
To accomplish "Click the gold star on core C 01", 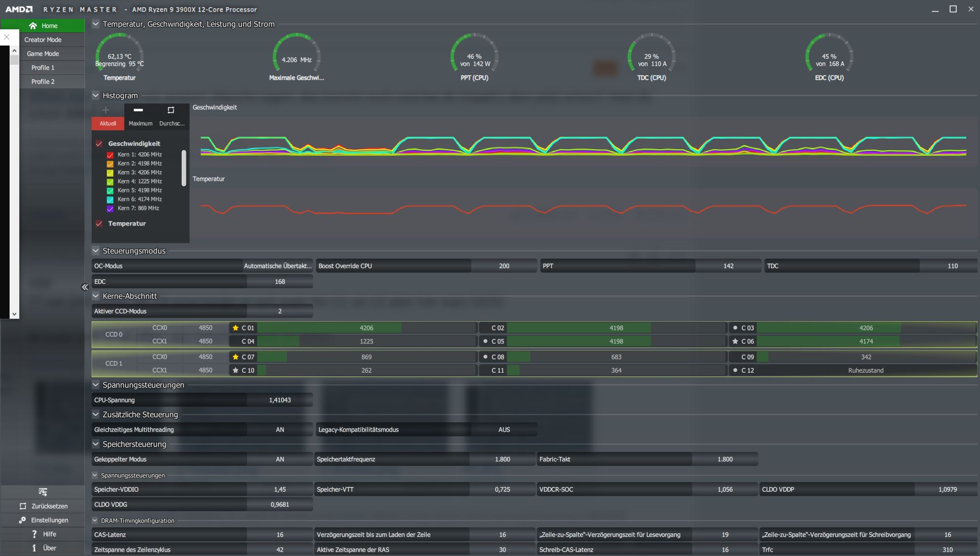I will pyautogui.click(x=235, y=328).
